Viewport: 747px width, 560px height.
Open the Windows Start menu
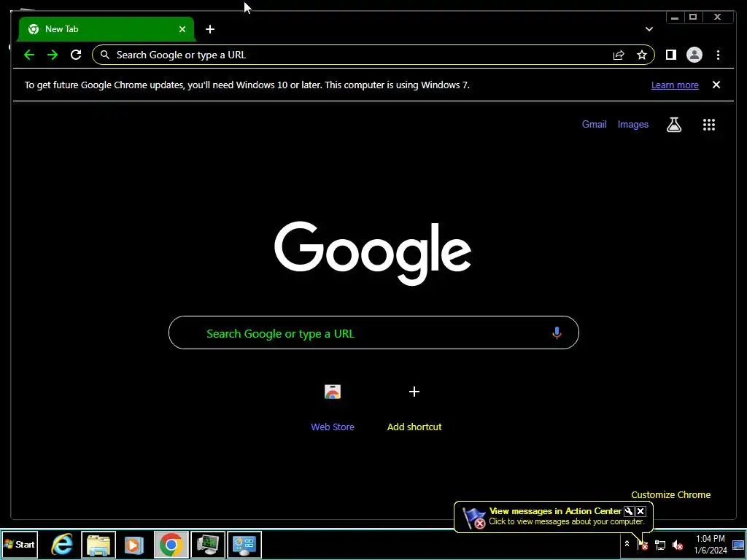[x=19, y=544]
